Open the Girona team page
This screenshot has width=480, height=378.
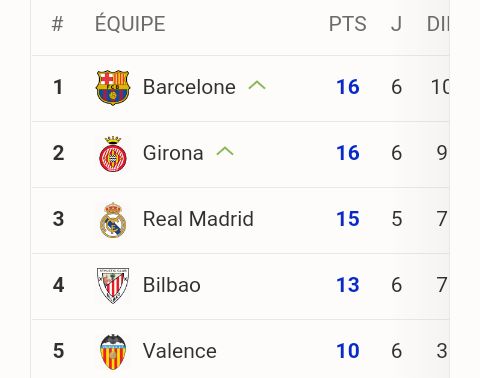click(x=173, y=153)
